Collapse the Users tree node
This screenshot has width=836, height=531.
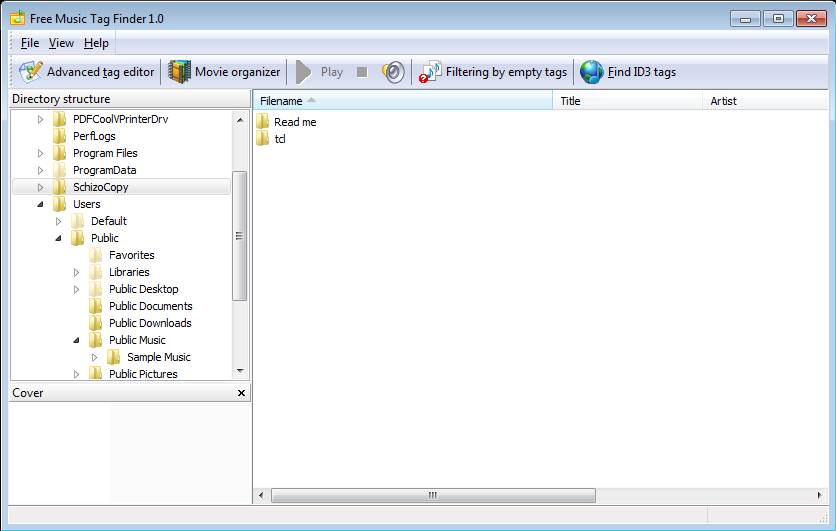coord(41,204)
